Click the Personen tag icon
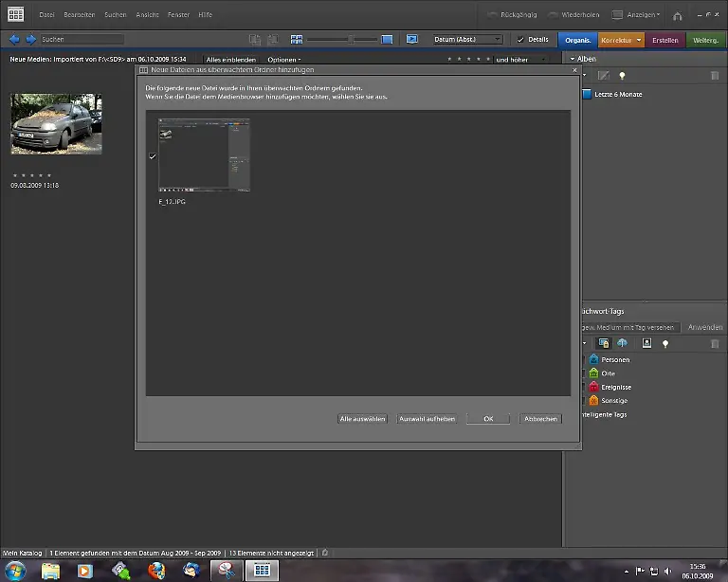The image size is (728, 582). click(x=593, y=359)
